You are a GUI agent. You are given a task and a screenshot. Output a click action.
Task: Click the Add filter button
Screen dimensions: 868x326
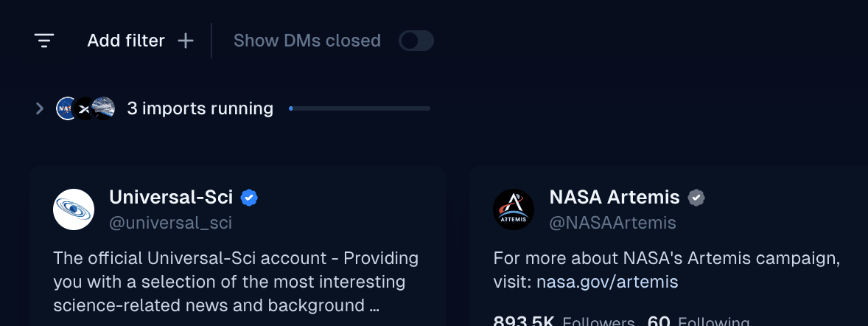coord(126,41)
